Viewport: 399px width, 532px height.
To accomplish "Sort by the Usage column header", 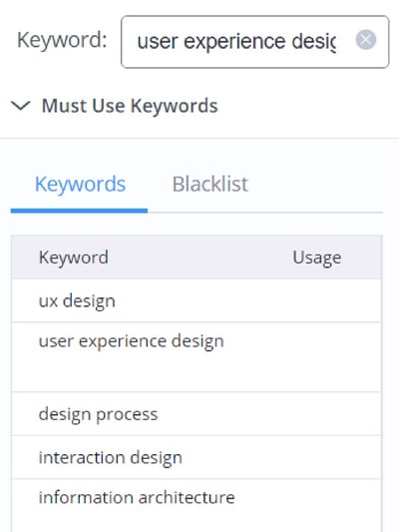I will click(317, 258).
